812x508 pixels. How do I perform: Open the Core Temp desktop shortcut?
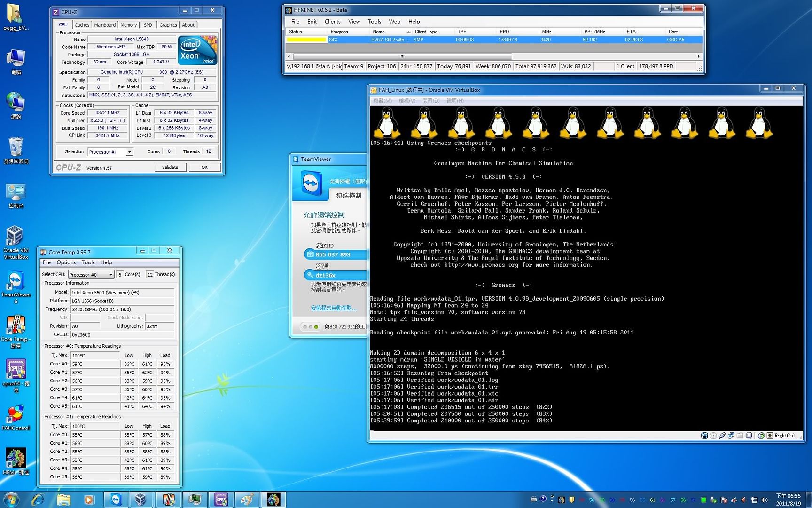tap(16, 332)
